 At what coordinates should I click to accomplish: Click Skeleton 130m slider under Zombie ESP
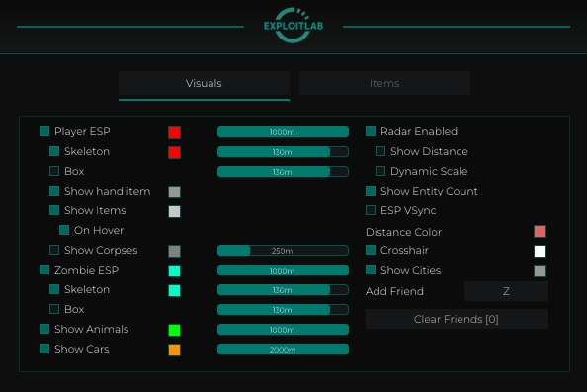click(283, 290)
